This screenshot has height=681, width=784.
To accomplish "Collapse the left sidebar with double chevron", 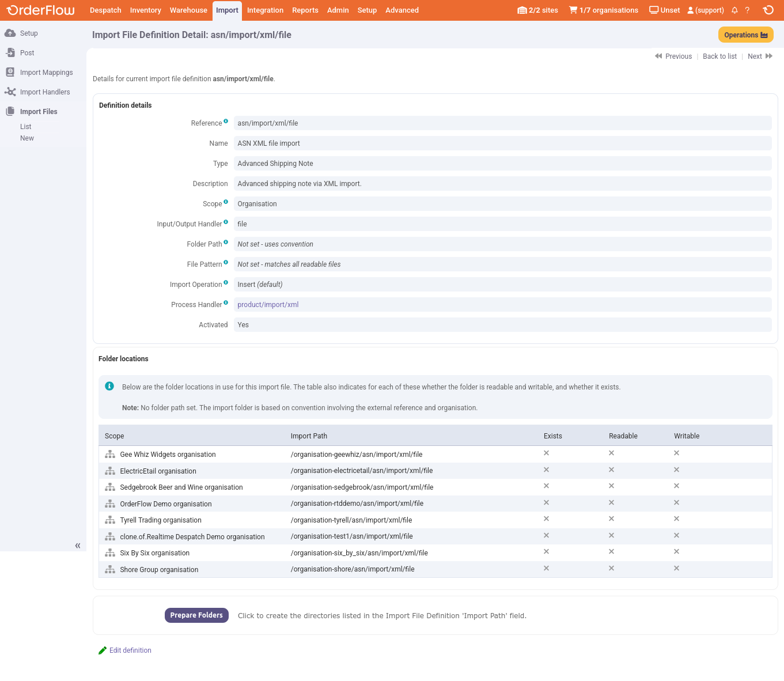I will coord(78,546).
